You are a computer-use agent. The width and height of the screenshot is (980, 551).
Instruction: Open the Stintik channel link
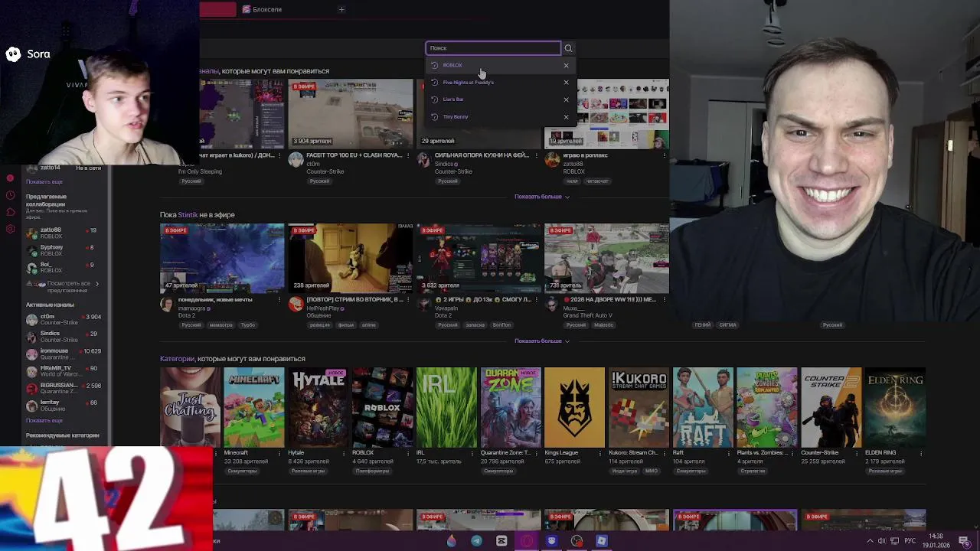pyautogui.click(x=188, y=215)
